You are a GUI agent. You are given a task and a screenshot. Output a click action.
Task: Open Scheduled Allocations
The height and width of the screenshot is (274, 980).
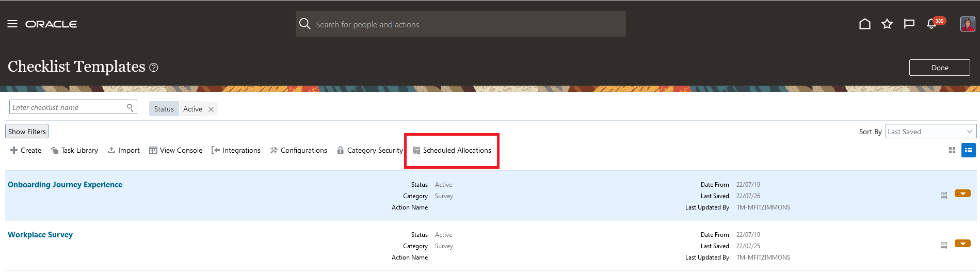pos(452,151)
